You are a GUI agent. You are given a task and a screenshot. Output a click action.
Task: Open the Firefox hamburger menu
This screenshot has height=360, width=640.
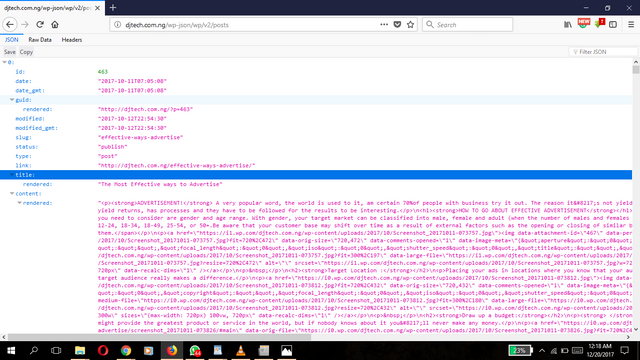(631, 24)
